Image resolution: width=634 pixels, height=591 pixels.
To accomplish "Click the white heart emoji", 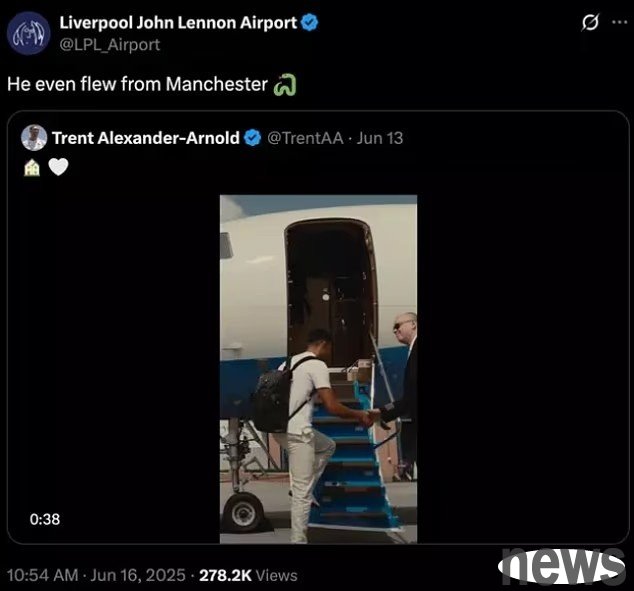I will (x=59, y=167).
